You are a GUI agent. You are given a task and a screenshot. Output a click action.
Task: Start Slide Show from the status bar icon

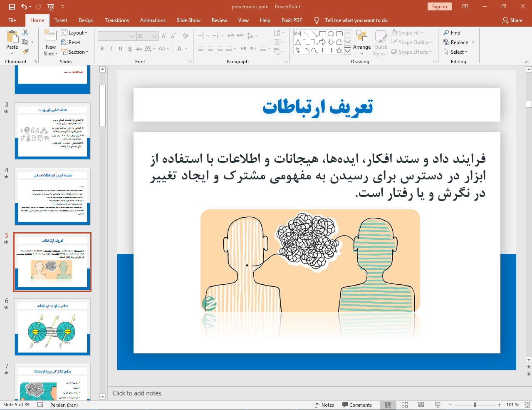[438, 405]
